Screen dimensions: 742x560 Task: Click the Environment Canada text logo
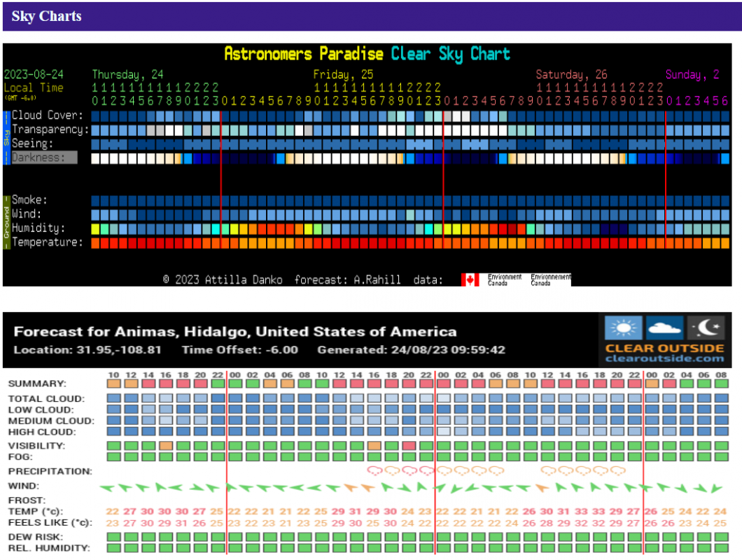(x=504, y=279)
